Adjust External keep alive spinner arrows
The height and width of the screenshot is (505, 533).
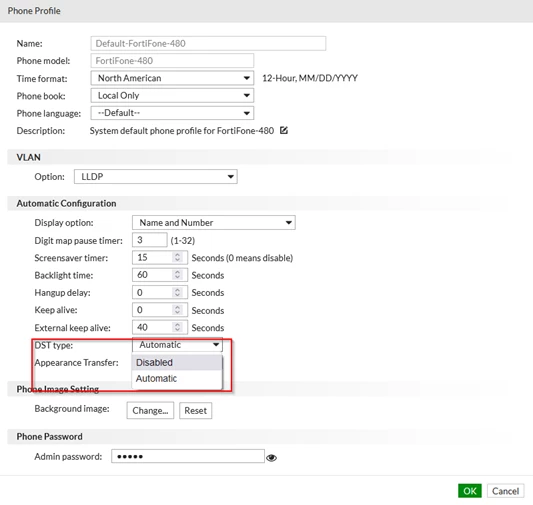pos(177,327)
